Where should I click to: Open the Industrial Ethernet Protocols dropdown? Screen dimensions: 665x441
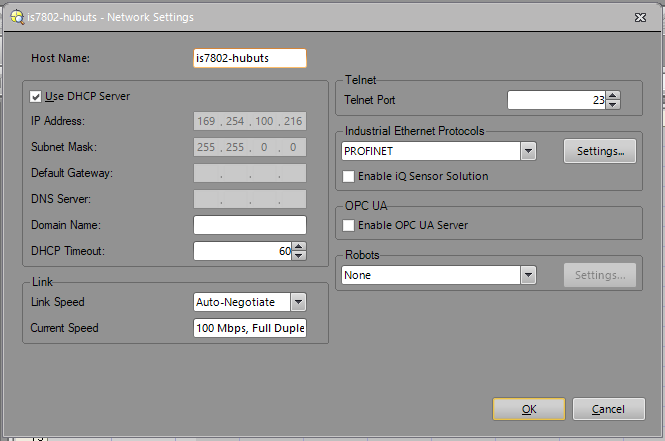(x=528, y=151)
